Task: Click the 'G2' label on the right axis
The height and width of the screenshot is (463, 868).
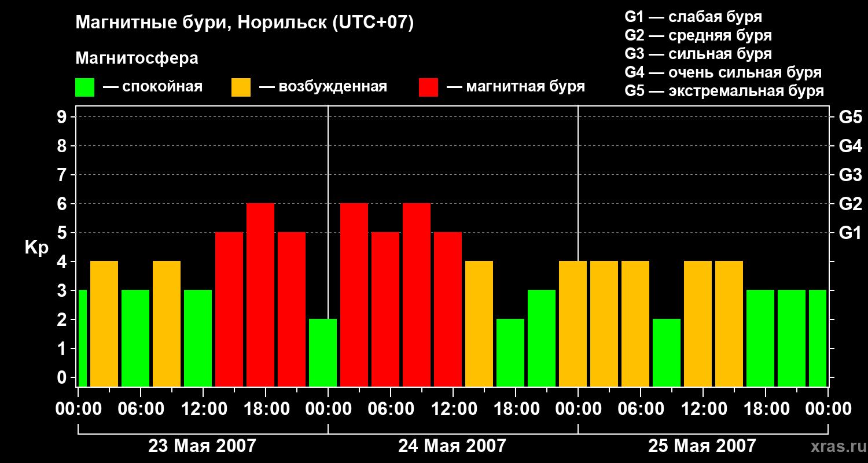Action: pos(850,204)
